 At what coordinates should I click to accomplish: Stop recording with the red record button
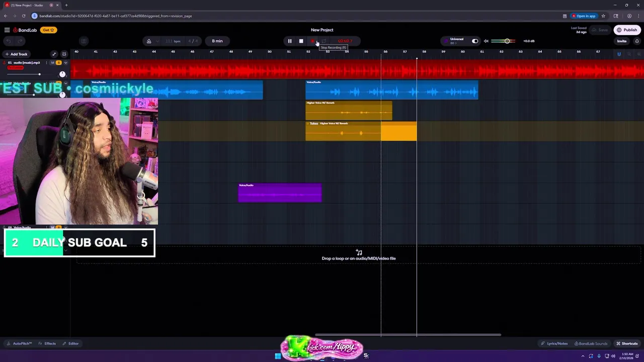(312, 41)
